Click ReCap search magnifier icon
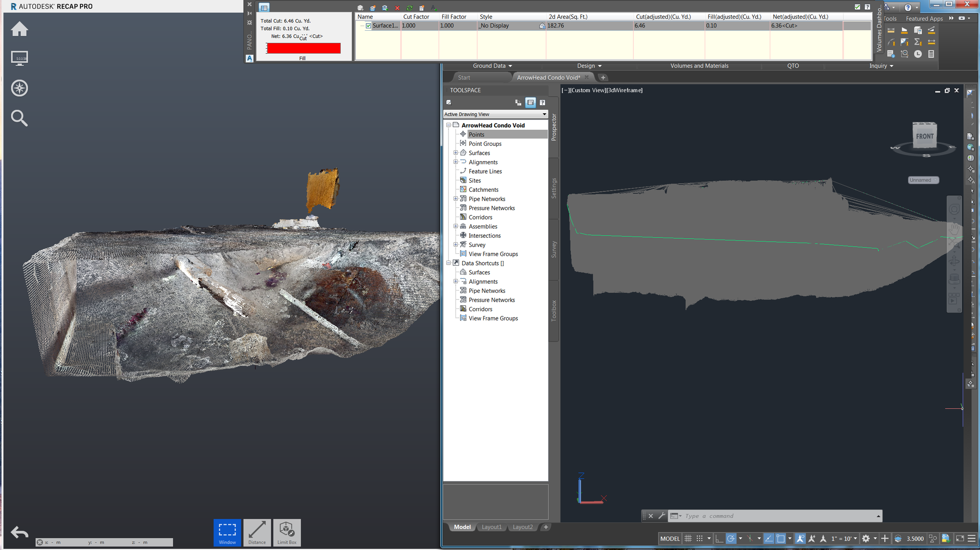The height and width of the screenshot is (550, 980). point(19,118)
